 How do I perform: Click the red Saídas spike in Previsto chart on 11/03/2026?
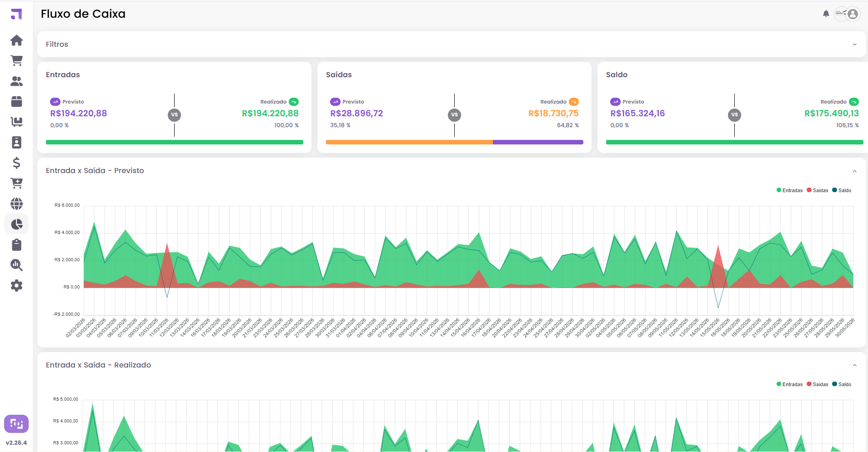167,266
